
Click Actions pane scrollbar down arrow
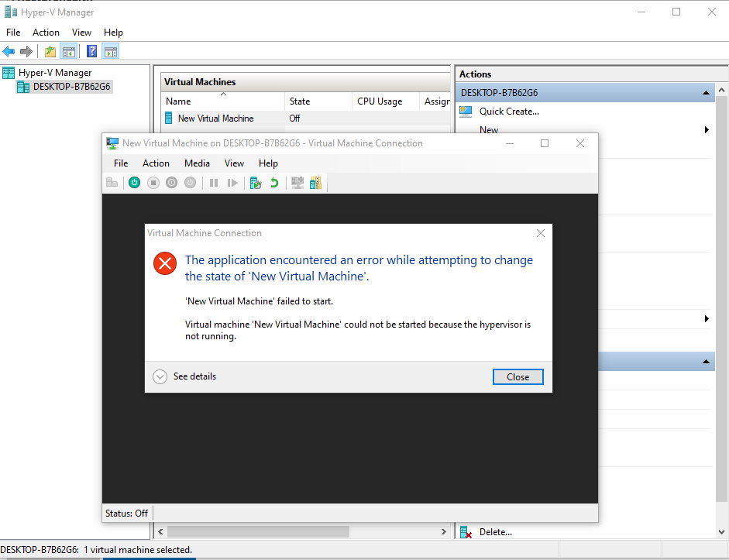coord(721,532)
